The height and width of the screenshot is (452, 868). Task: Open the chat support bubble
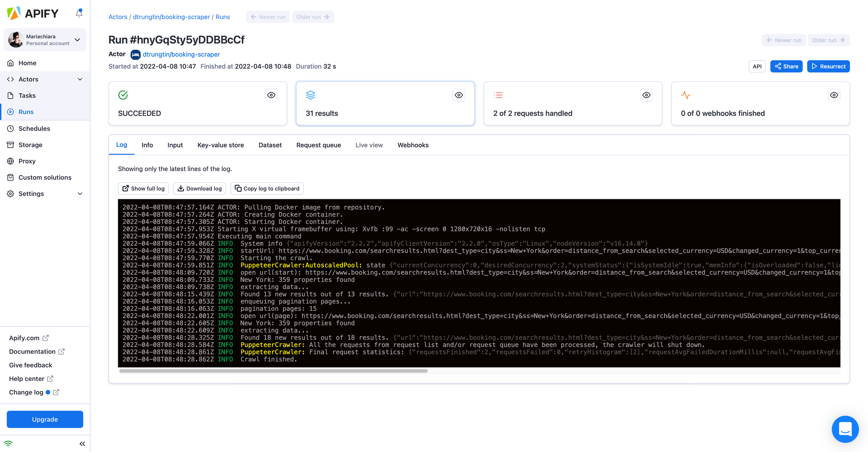pyautogui.click(x=845, y=429)
